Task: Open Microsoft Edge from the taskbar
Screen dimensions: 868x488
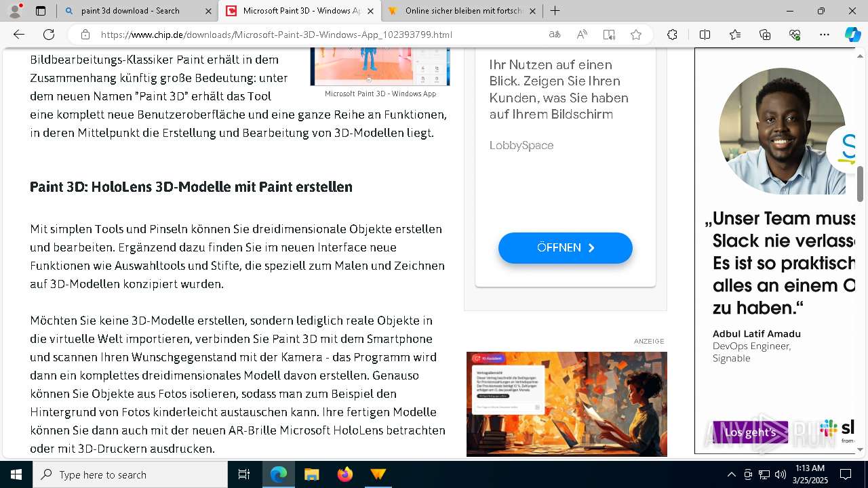Action: pyautogui.click(x=279, y=474)
